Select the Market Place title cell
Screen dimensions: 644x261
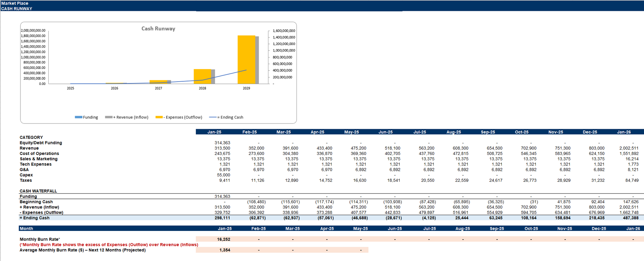click(x=15, y=3)
